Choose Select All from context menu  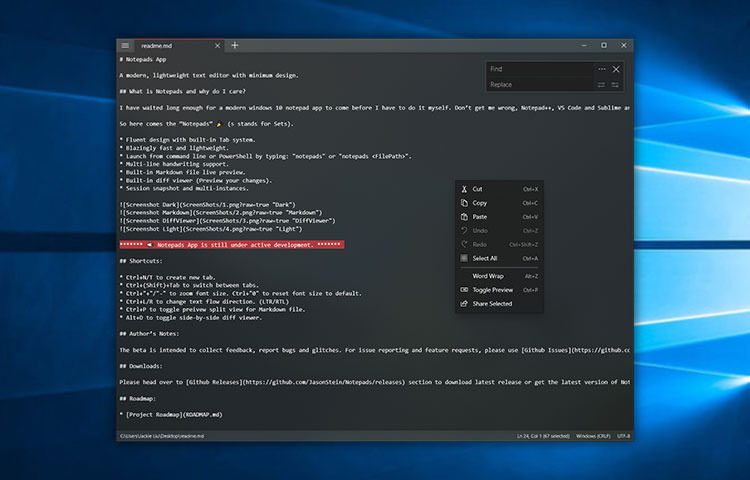[486, 258]
